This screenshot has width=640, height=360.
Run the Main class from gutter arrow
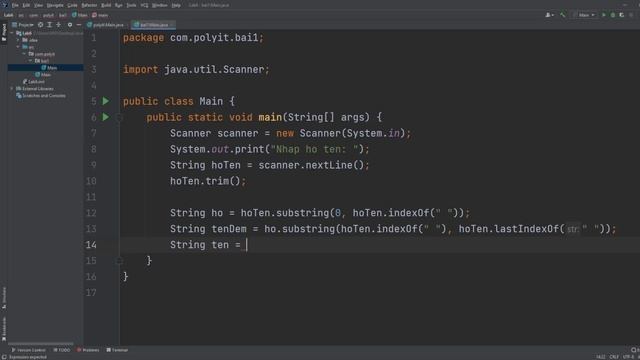click(x=106, y=101)
